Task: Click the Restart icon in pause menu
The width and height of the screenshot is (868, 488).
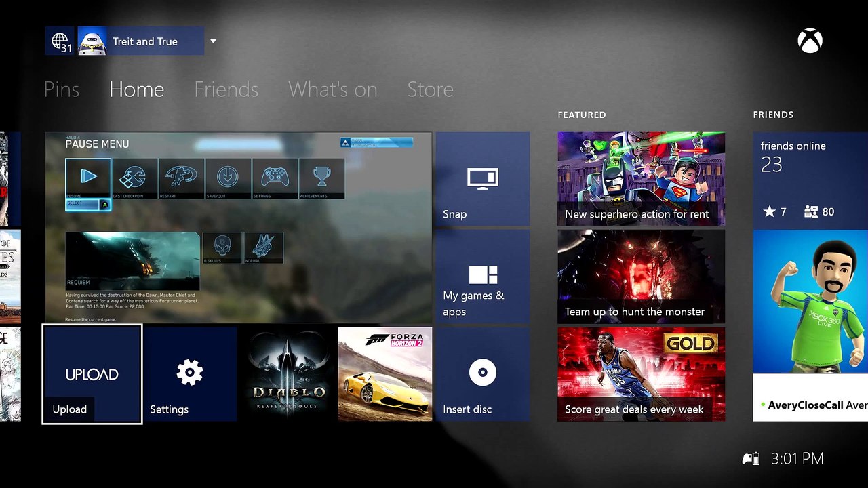Action: tap(181, 178)
